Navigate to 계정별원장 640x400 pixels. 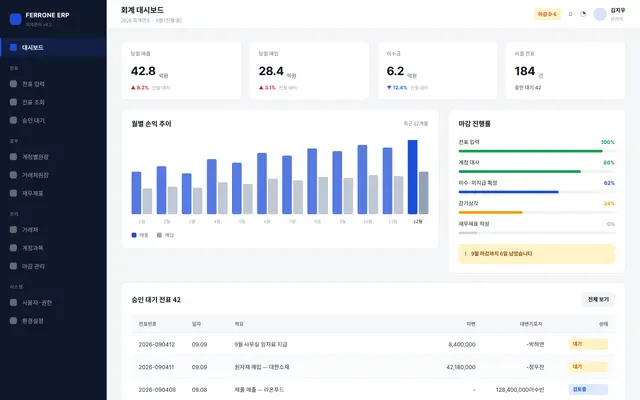click(53, 157)
